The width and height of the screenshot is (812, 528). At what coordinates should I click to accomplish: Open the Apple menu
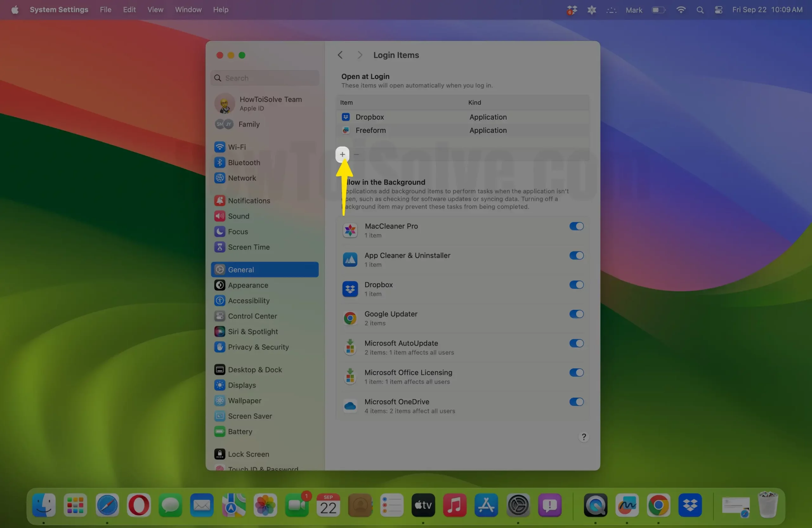coord(15,10)
